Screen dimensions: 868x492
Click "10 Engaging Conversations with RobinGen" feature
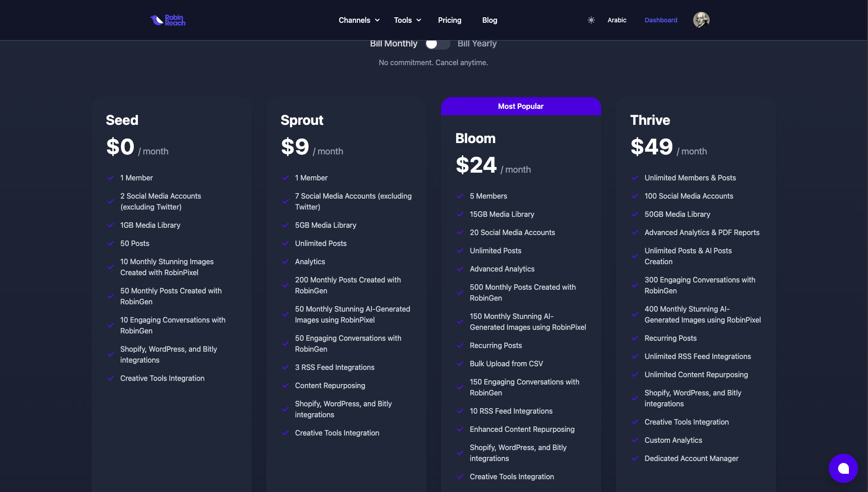[173, 325]
